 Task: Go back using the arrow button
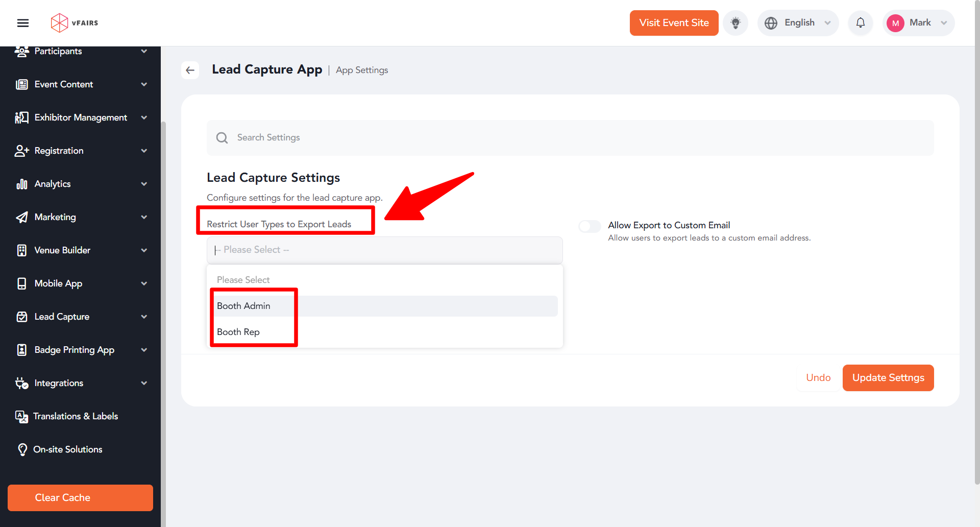click(x=190, y=70)
